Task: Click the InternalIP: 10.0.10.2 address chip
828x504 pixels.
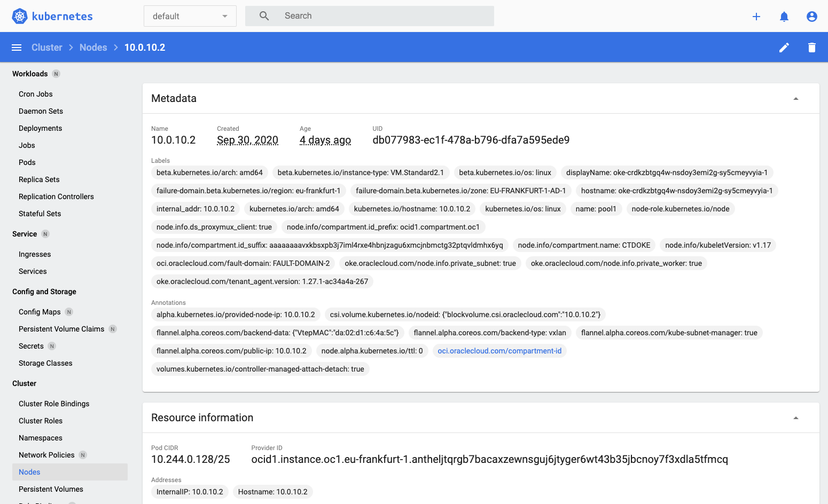Action: [190, 492]
